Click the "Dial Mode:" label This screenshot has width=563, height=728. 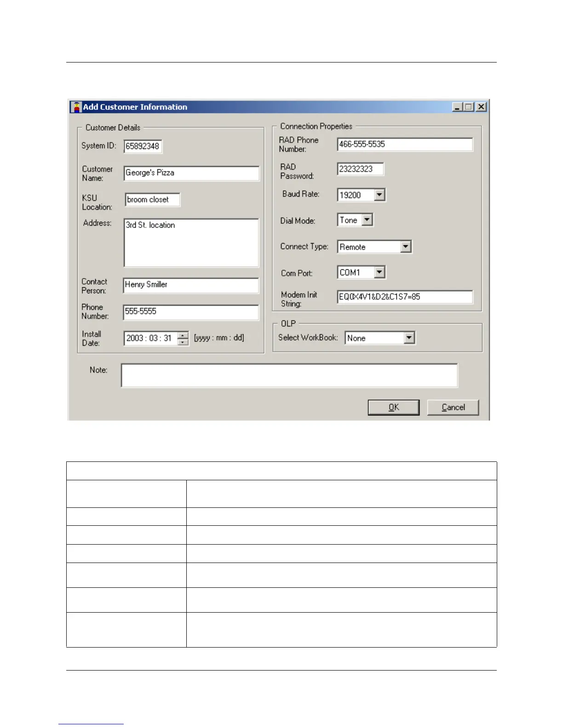tap(298, 221)
